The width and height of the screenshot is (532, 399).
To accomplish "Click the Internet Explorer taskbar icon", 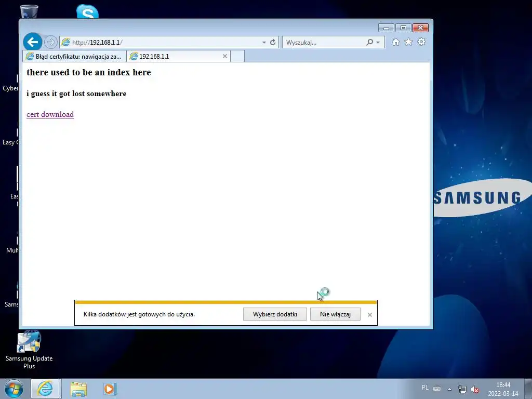I will (x=46, y=389).
